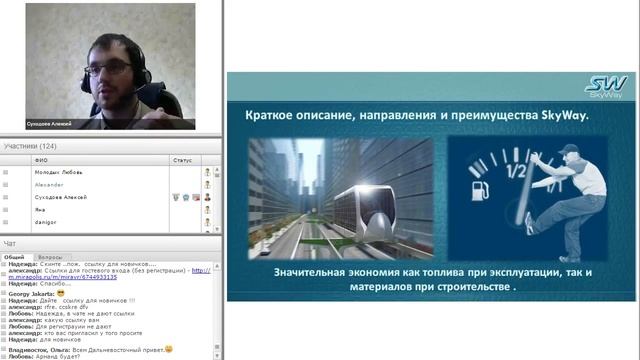Click the SkyWay train city image on the slide

341,199
